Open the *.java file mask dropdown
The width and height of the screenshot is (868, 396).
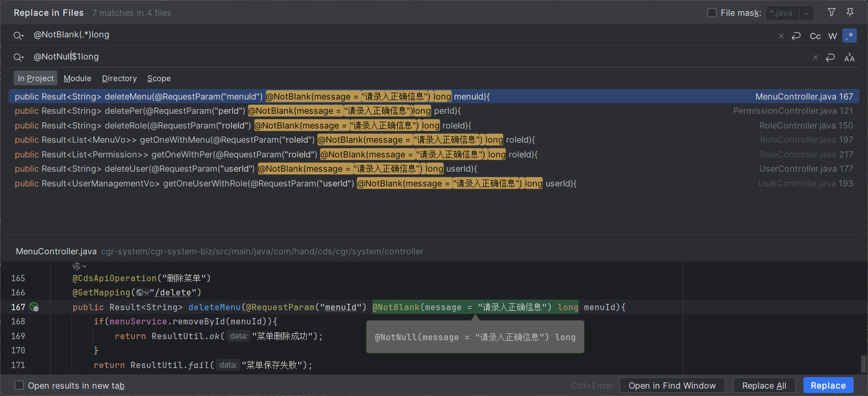pyautogui.click(x=806, y=13)
